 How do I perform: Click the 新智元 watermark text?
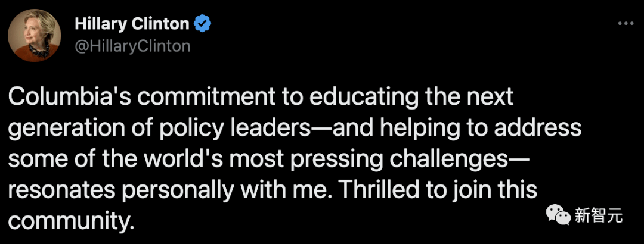pos(599,215)
